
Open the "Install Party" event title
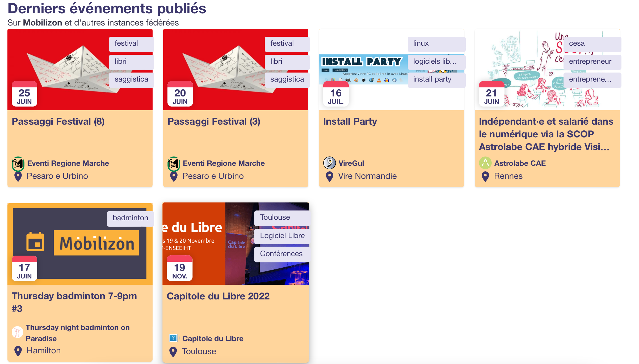(350, 122)
